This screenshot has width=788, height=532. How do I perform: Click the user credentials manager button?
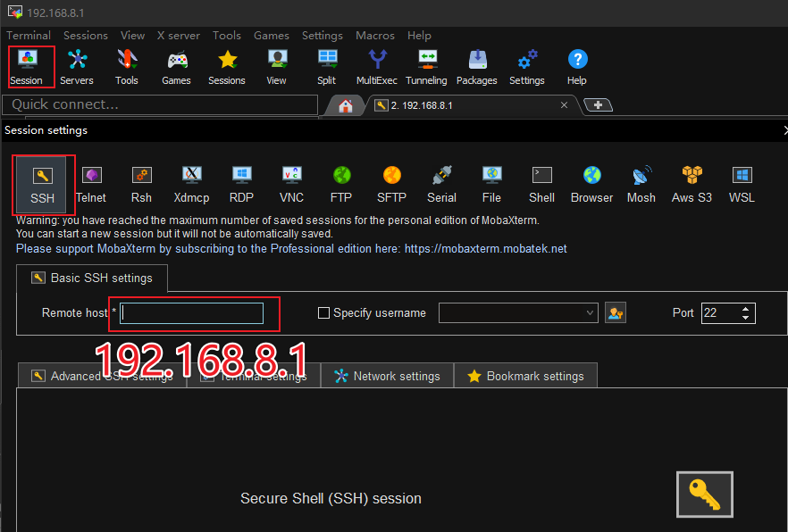point(615,313)
